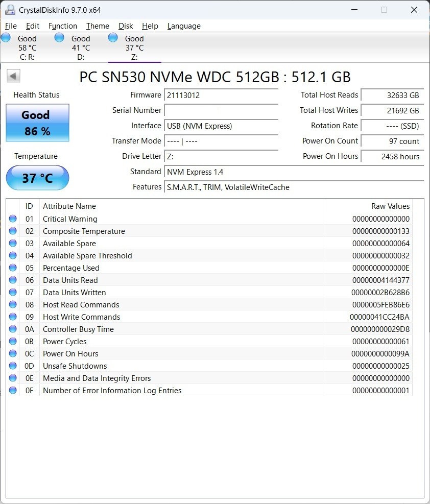The height and width of the screenshot is (504, 430).
Task: Click the blue orb beside Data Units Written
Action: (13, 292)
